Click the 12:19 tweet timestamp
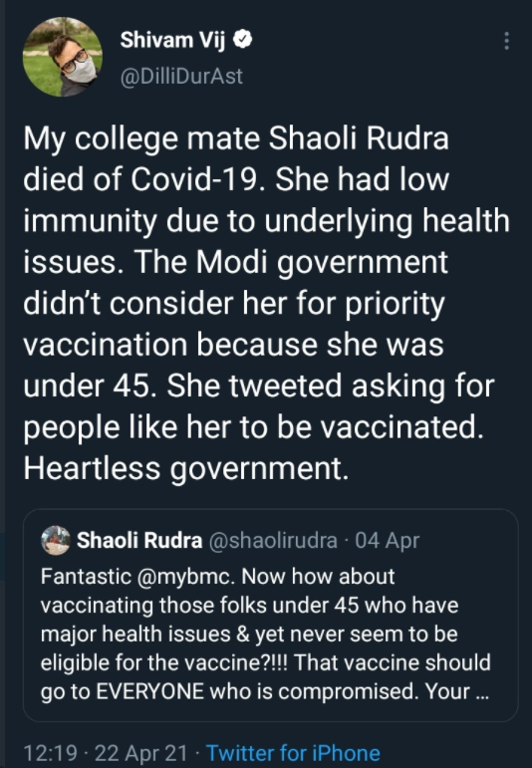532x768 pixels. pos(50,753)
